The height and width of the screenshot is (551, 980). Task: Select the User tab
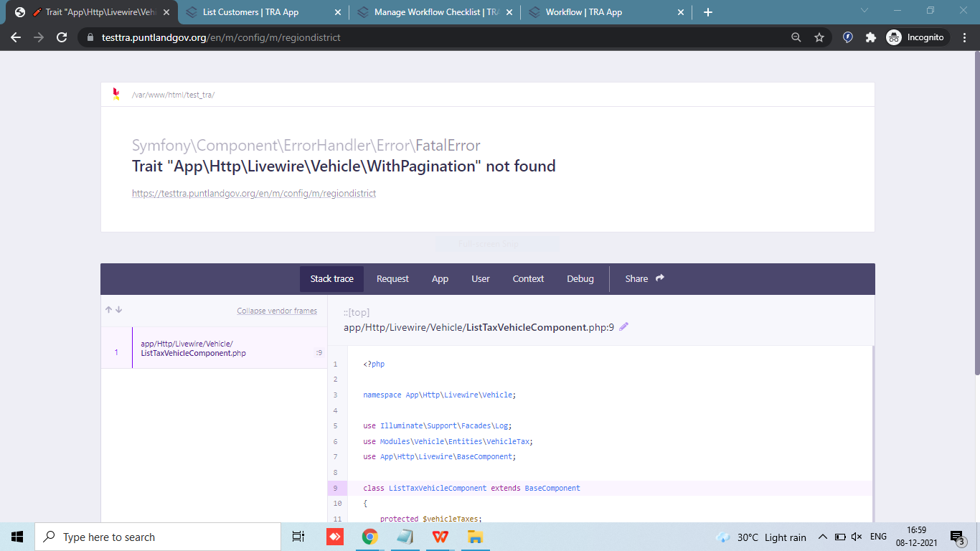pyautogui.click(x=481, y=279)
